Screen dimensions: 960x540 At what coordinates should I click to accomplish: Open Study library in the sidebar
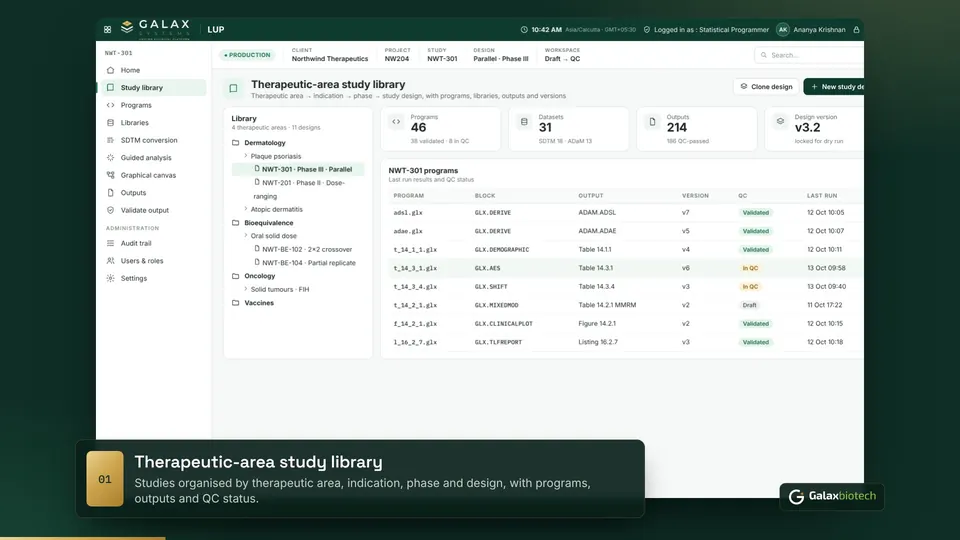(x=153, y=88)
